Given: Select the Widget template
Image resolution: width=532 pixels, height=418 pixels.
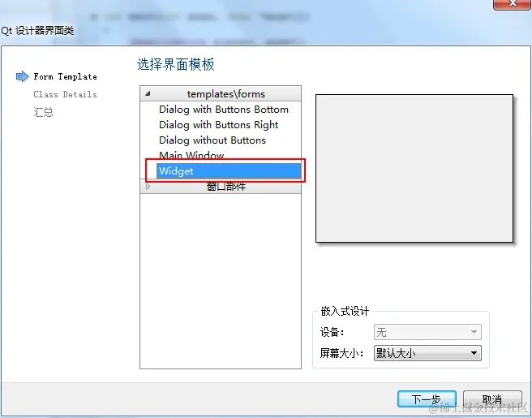Looking at the screenshot, I should tap(229, 170).
